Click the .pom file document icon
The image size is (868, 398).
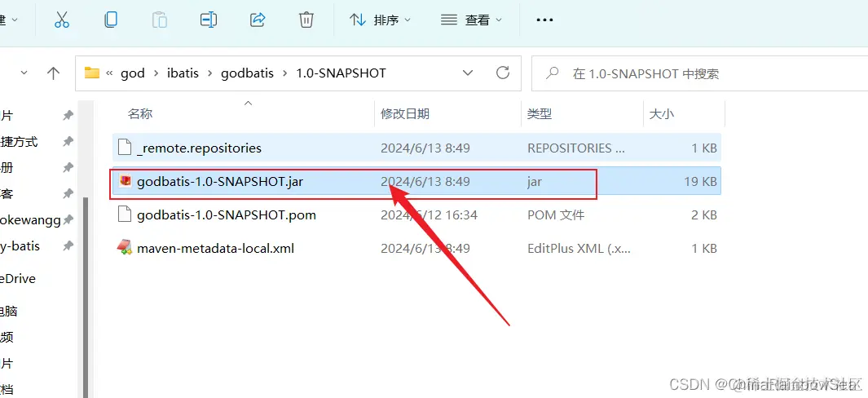click(126, 214)
